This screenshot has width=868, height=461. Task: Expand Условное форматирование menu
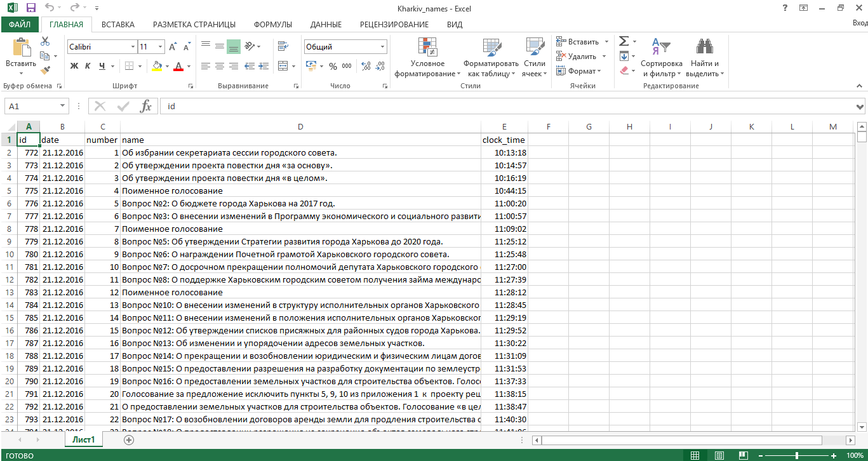[x=428, y=57]
